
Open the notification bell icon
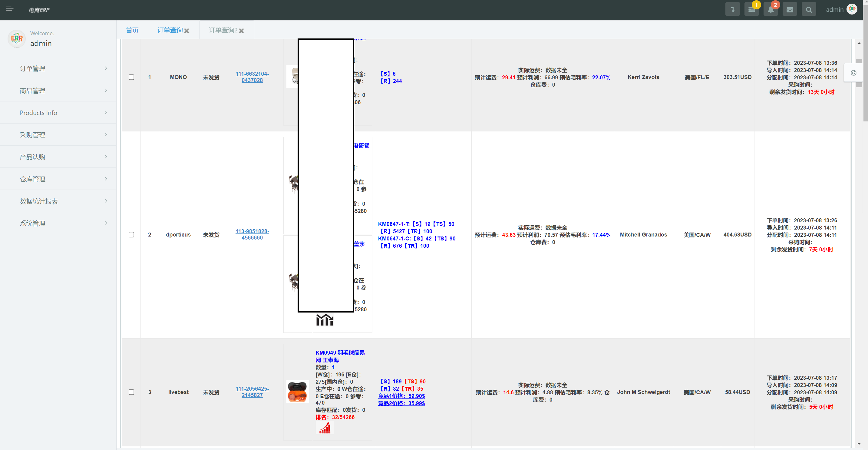tap(771, 9)
